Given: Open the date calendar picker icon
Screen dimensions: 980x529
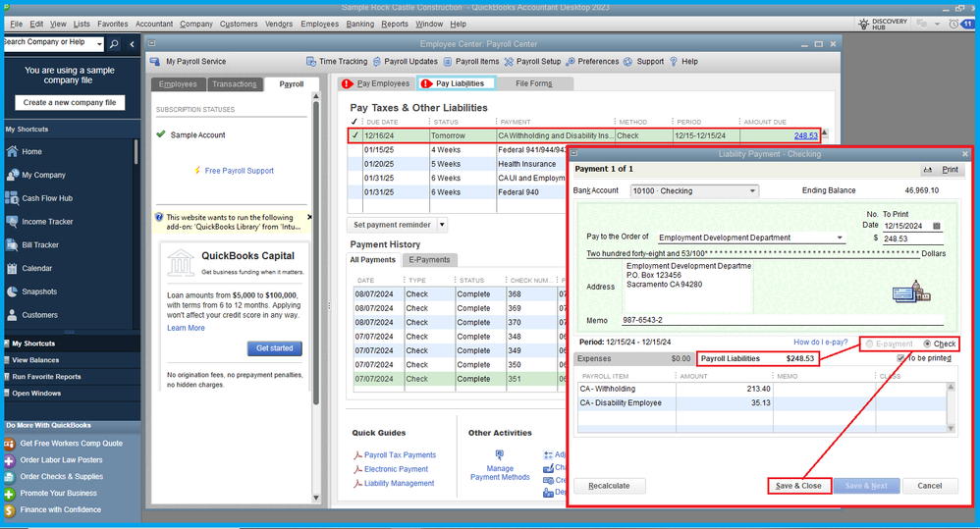Looking at the screenshot, I should [937, 226].
